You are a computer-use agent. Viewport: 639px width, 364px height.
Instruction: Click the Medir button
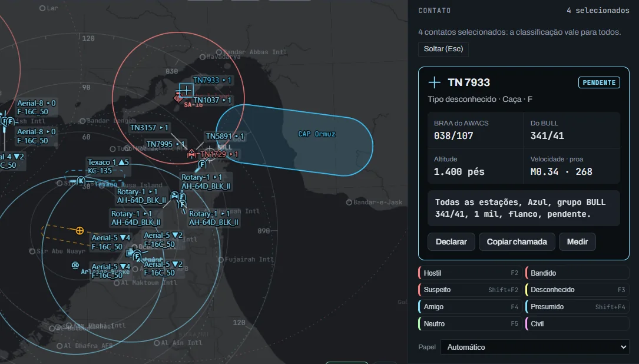click(x=578, y=241)
